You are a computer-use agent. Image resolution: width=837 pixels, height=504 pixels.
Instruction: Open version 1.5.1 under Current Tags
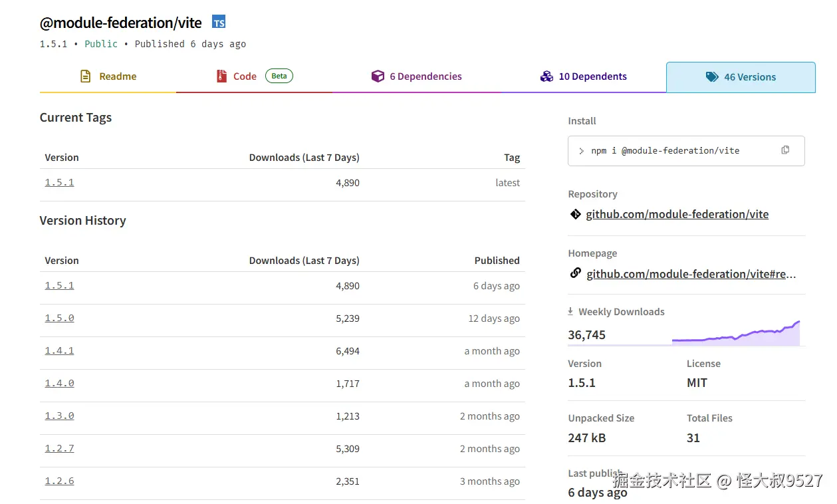pyautogui.click(x=59, y=182)
